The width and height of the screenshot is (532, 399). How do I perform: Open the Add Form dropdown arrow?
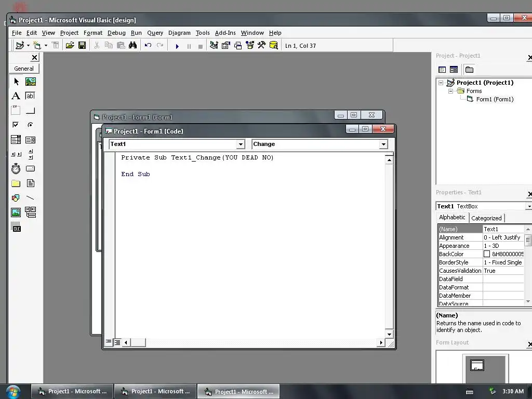[x=46, y=46]
